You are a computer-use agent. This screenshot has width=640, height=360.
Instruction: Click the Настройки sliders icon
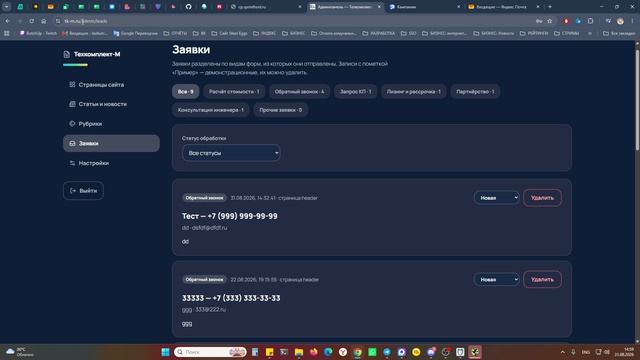(72, 163)
